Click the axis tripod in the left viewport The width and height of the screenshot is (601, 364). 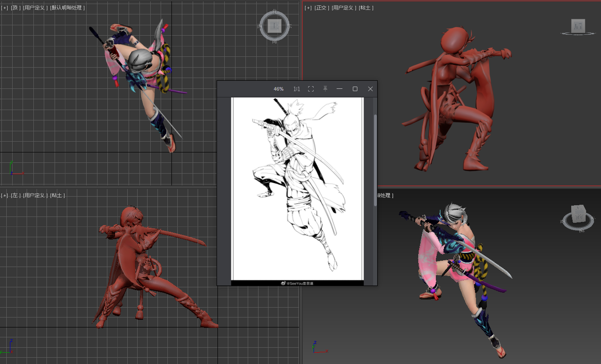pyautogui.click(x=5, y=347)
